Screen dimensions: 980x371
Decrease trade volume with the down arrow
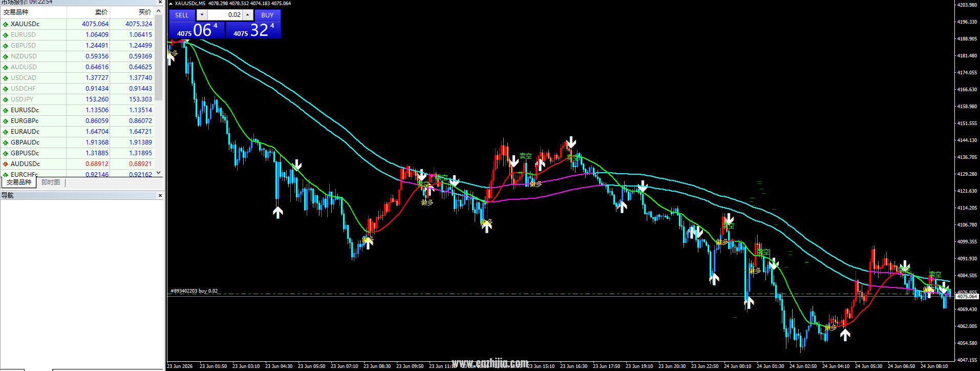pos(202,15)
